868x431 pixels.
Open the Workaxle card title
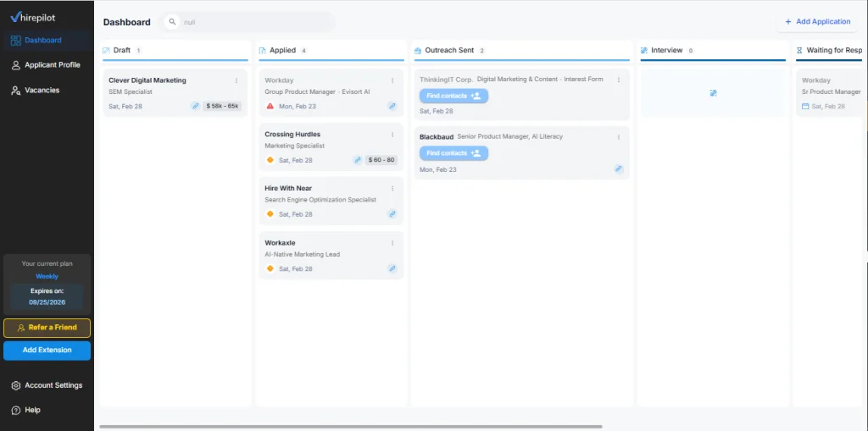coord(280,243)
